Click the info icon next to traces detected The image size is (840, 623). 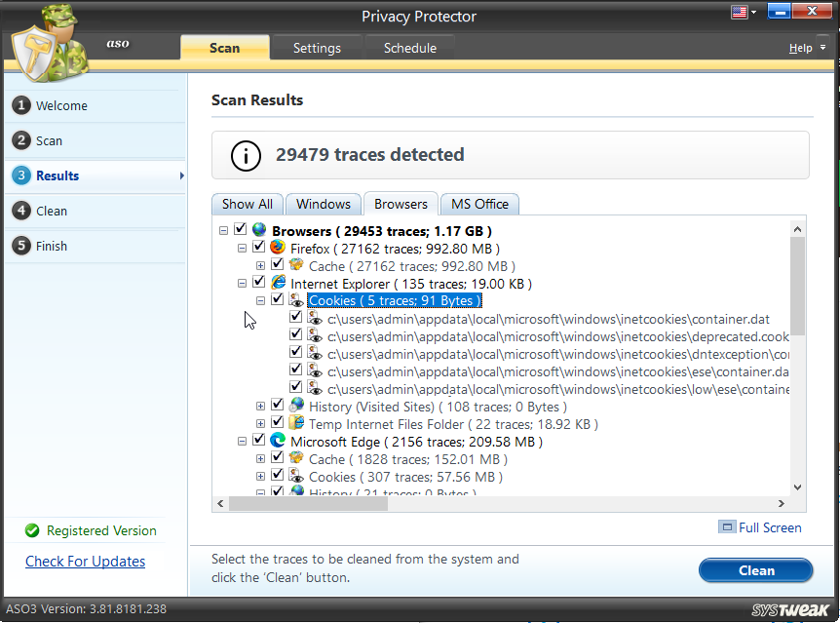pyautogui.click(x=245, y=155)
